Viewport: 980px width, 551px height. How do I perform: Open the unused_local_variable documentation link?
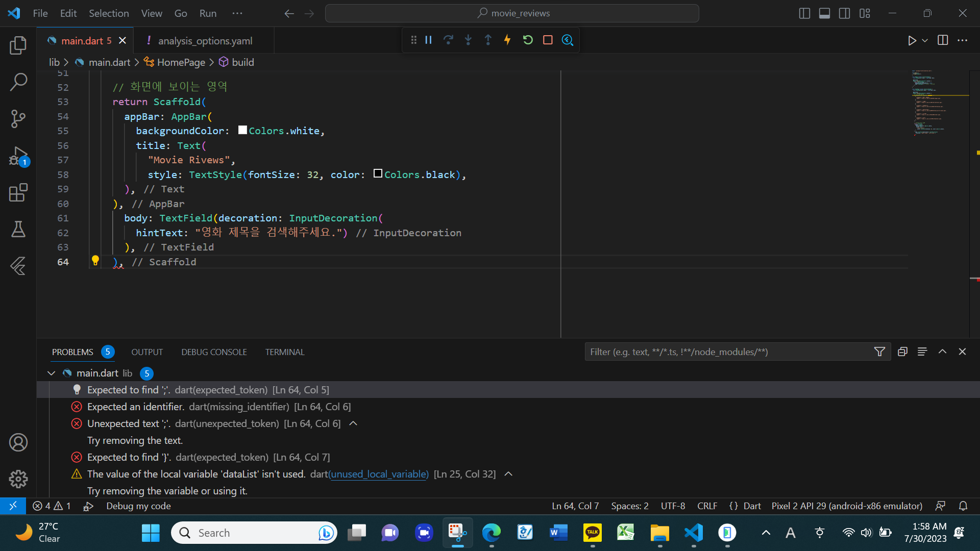click(379, 474)
